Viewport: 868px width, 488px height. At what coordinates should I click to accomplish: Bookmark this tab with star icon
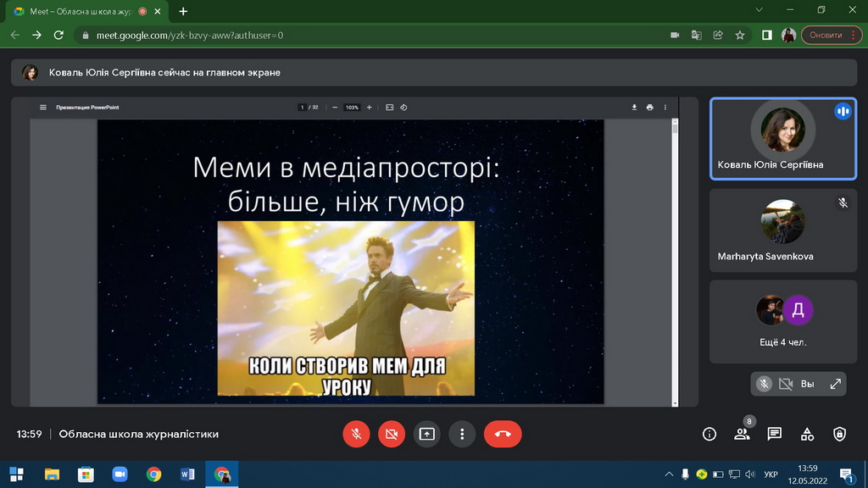tap(740, 35)
